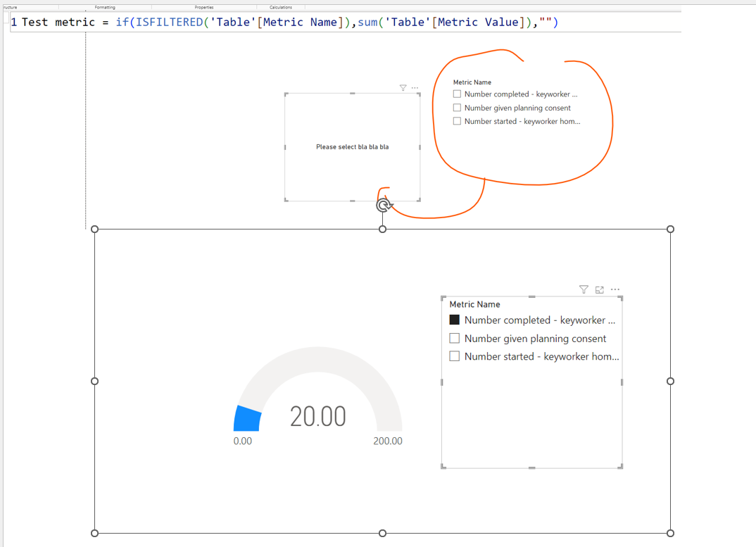Click the focus mode icon above the lower slicer
The width and height of the screenshot is (756, 547).
[599, 289]
